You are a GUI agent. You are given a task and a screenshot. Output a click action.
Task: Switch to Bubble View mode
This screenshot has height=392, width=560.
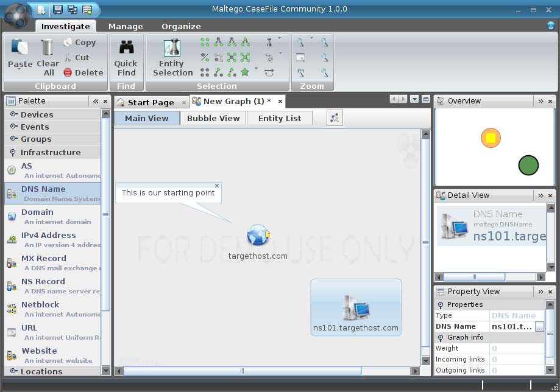tap(213, 118)
